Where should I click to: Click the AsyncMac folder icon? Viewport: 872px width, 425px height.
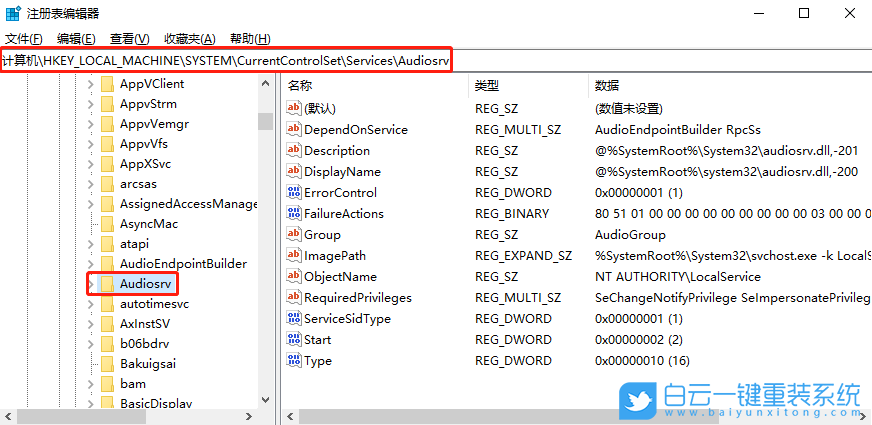point(107,224)
